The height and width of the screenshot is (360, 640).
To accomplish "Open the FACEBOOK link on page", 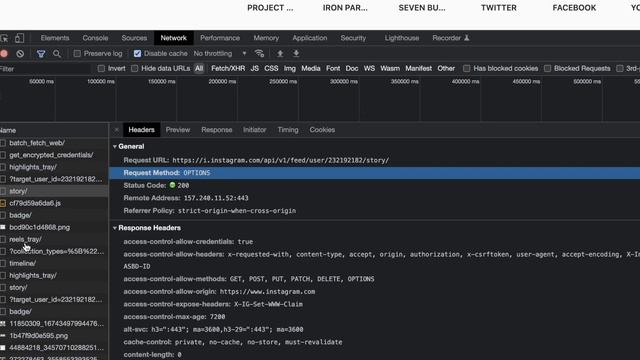I will pos(574,8).
